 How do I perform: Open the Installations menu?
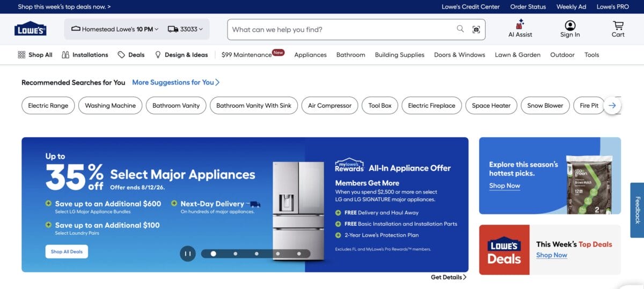pyautogui.click(x=85, y=55)
